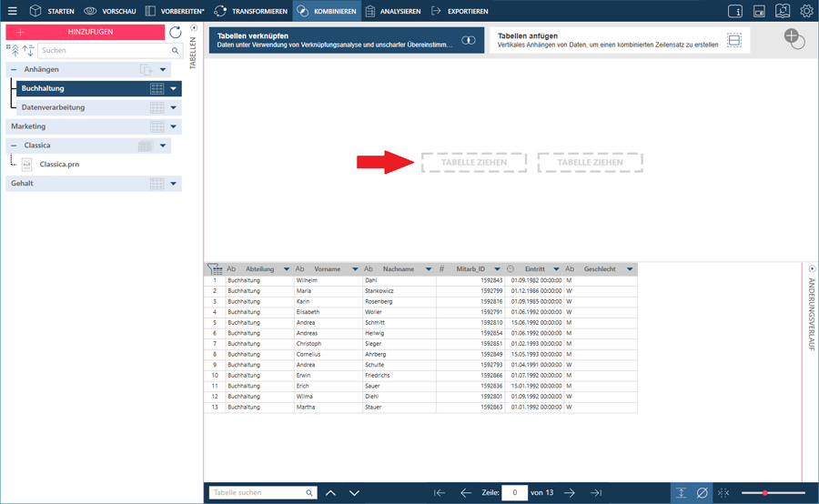Jump to the first row
Image resolution: width=819 pixels, height=504 pixels.
[440, 492]
